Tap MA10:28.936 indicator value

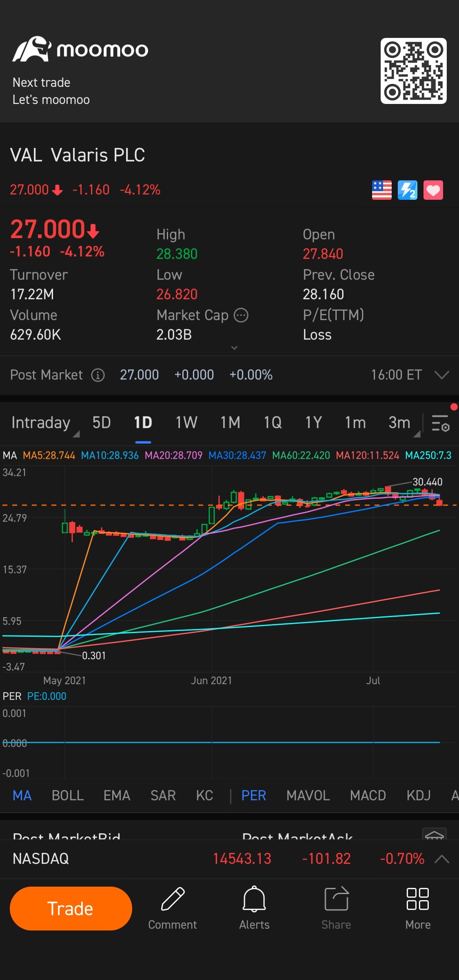coord(110,455)
